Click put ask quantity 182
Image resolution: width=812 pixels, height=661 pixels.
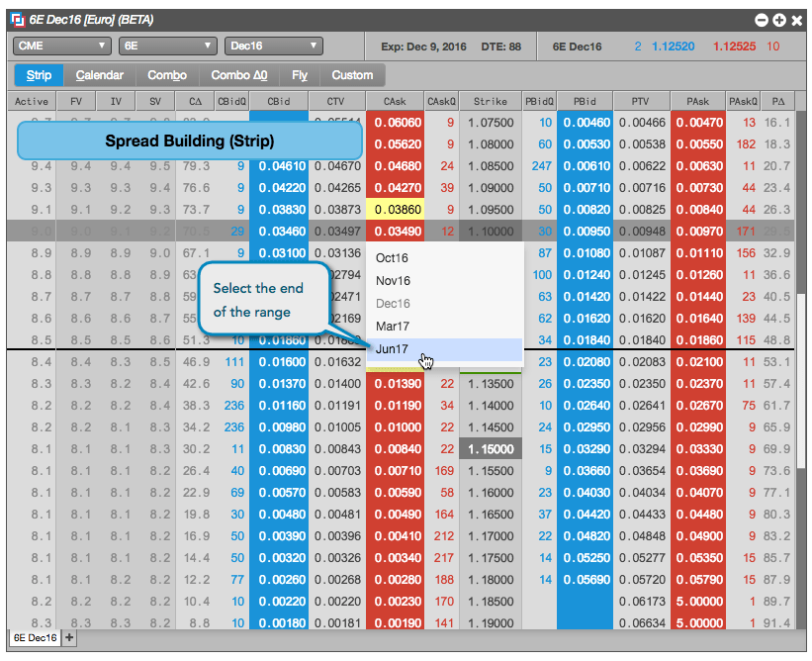coord(745,144)
